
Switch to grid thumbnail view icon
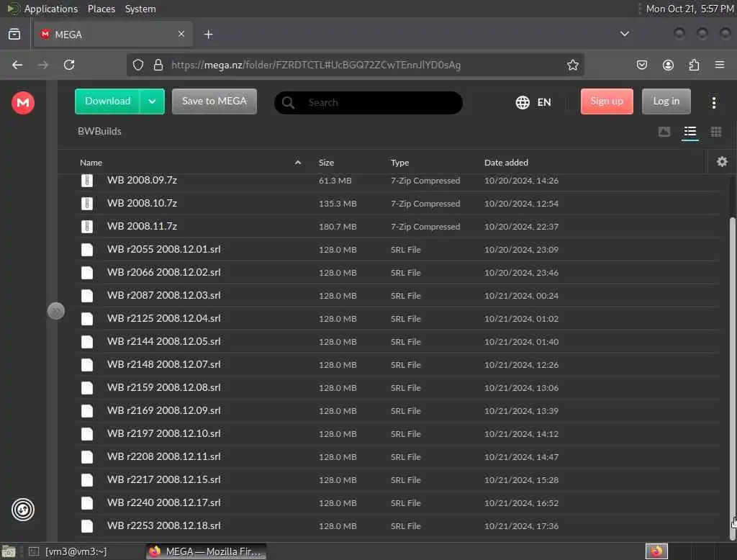coord(716,132)
